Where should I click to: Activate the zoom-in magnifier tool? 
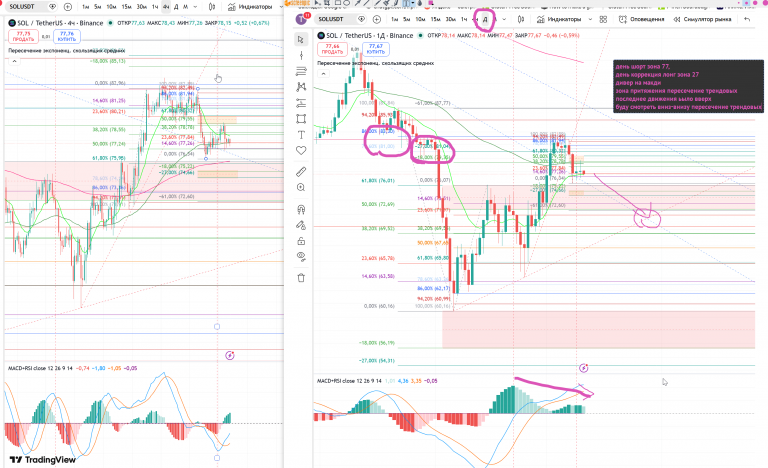301,188
